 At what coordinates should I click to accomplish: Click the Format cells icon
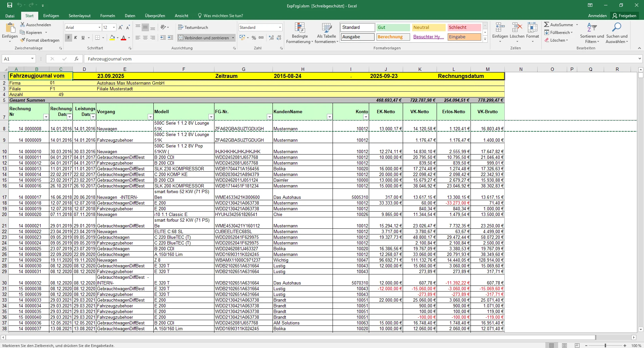tap(532, 28)
